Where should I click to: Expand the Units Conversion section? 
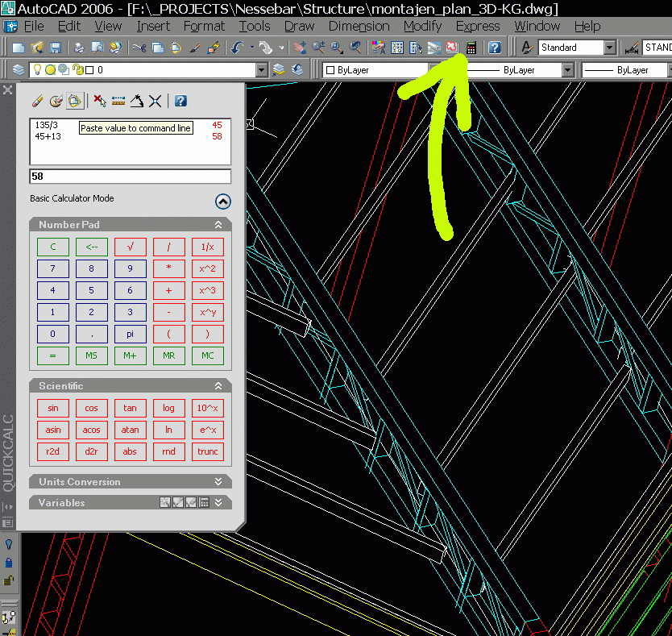click(218, 481)
